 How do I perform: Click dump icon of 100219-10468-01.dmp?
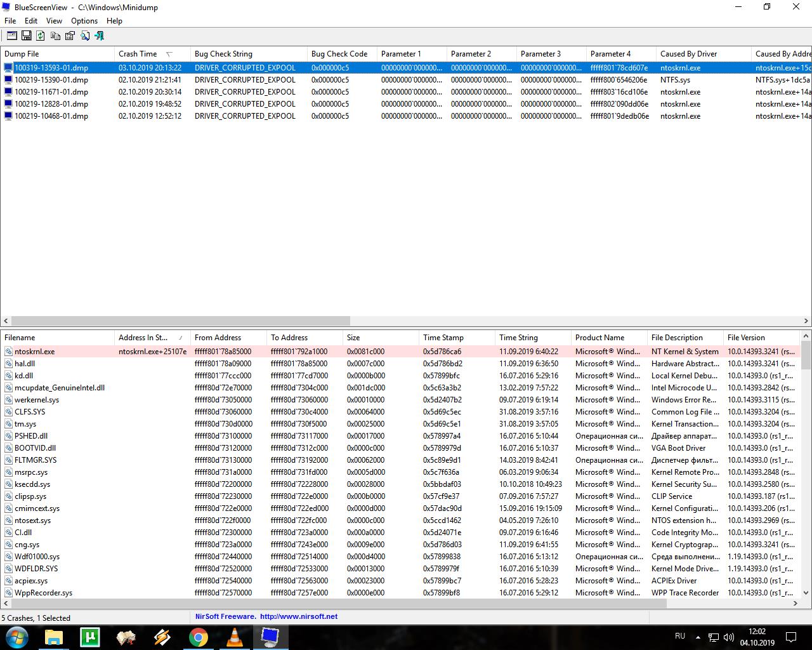pyautogui.click(x=8, y=116)
